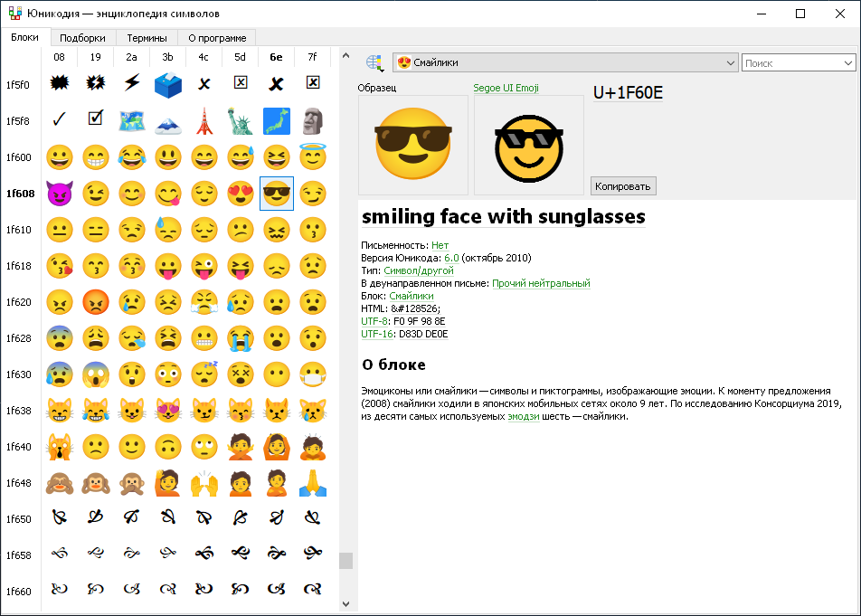The width and height of the screenshot is (861, 616).
Task: Click the Копировать button
Action: [x=622, y=186]
